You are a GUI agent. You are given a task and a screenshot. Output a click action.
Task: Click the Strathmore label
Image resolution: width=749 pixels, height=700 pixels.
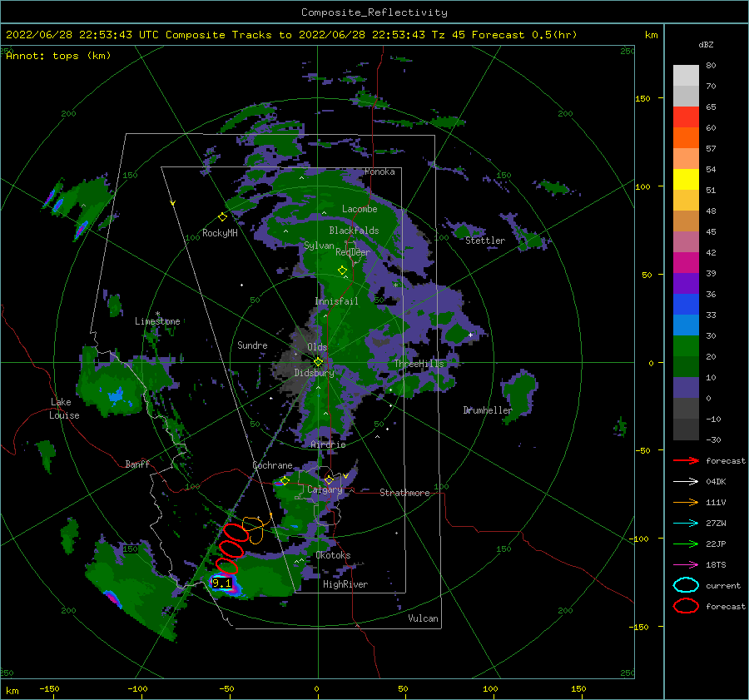click(404, 493)
